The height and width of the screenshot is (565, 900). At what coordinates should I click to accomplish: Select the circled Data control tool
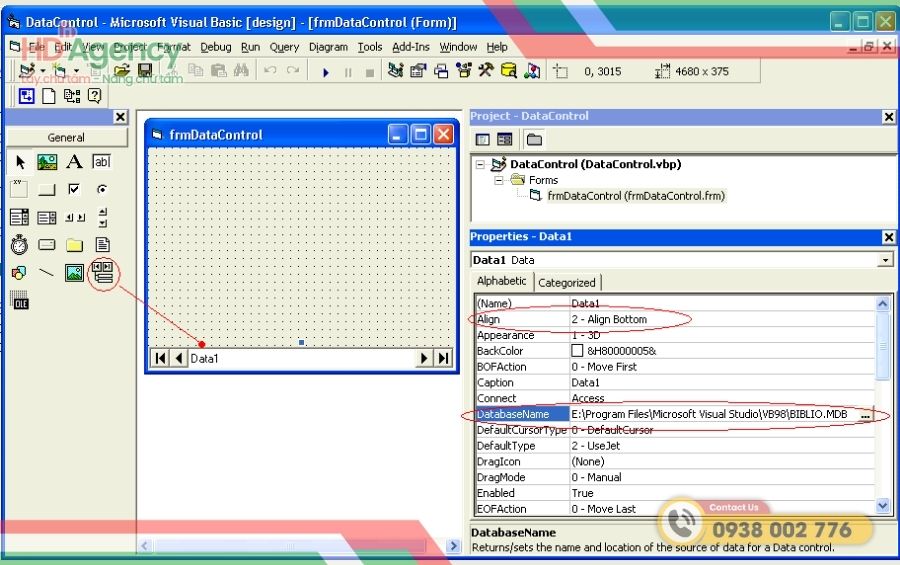(x=103, y=273)
